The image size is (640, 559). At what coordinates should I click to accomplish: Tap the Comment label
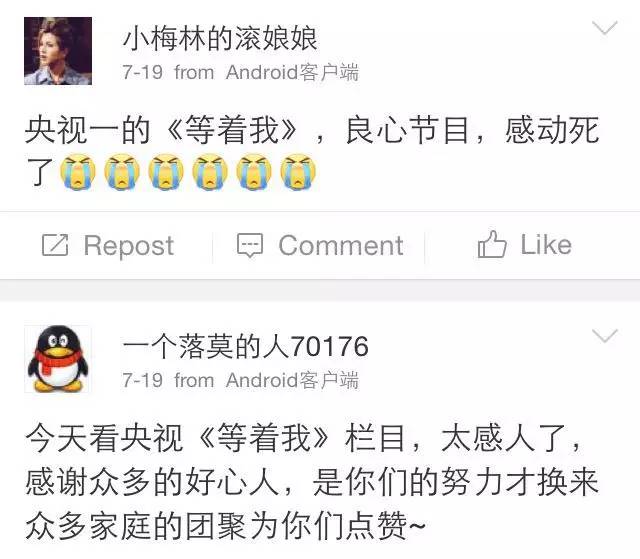click(341, 246)
